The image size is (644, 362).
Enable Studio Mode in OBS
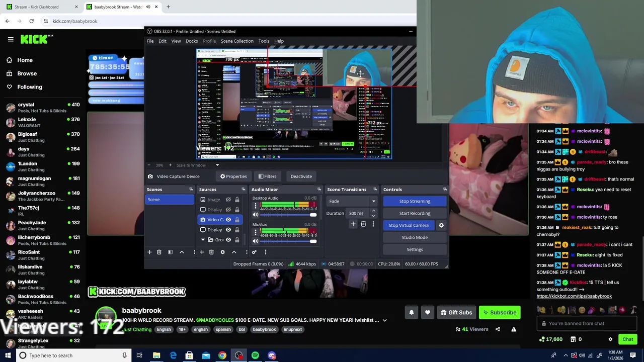coord(415,237)
